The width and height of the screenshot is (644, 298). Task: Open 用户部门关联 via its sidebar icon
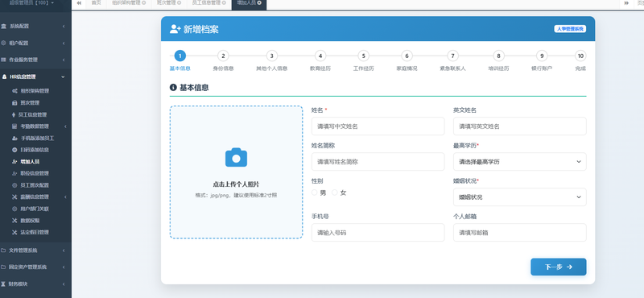[x=14, y=209]
